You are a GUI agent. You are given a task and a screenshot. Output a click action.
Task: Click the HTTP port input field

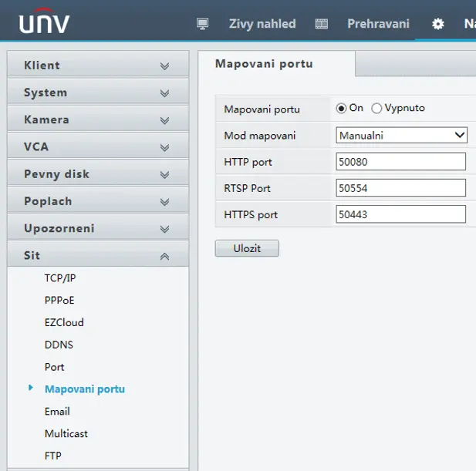click(400, 162)
